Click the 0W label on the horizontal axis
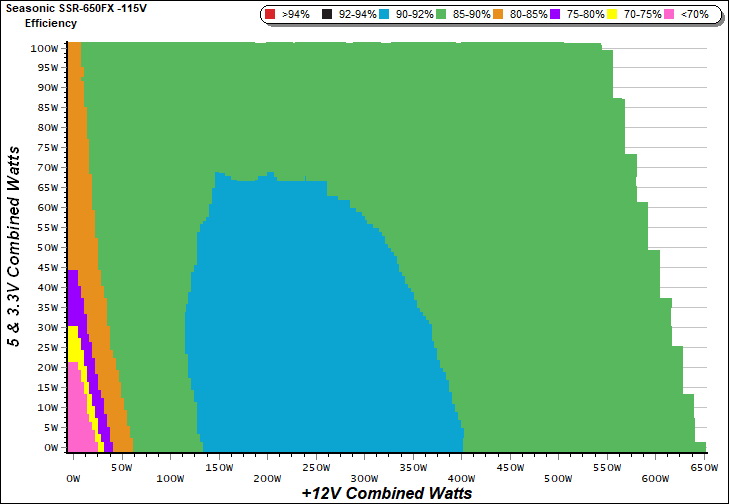 coord(72,468)
